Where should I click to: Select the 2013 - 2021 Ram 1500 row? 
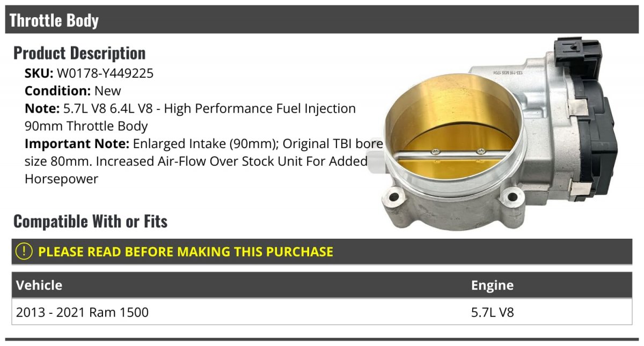click(x=322, y=312)
